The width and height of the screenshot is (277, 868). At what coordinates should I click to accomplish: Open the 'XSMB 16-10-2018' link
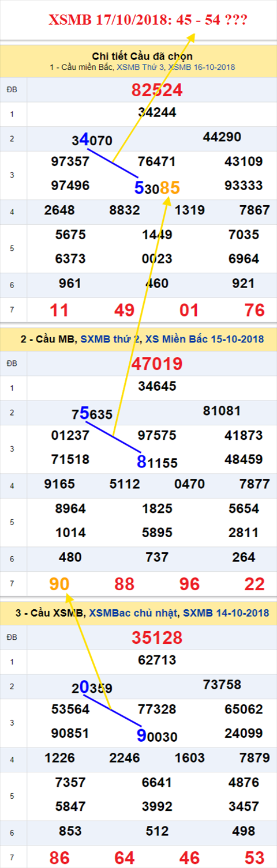(x=202, y=67)
